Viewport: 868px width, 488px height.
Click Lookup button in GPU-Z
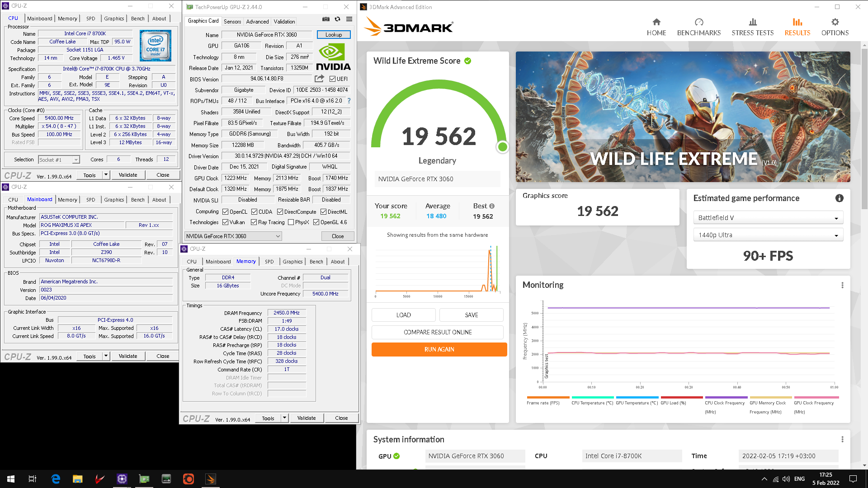[334, 35]
